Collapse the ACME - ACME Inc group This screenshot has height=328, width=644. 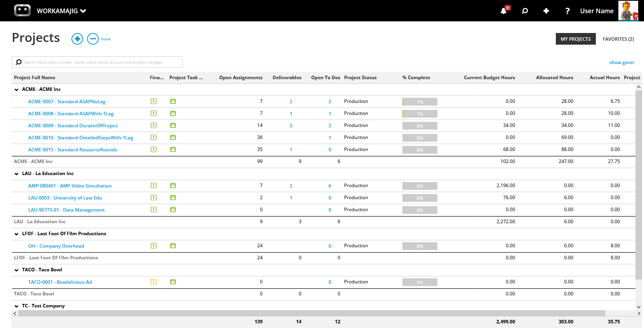point(16,90)
